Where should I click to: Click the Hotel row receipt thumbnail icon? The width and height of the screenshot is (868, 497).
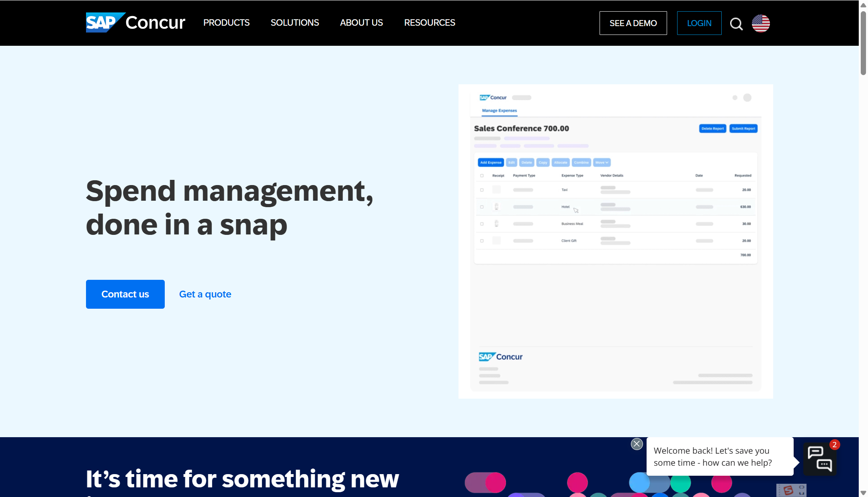497,207
